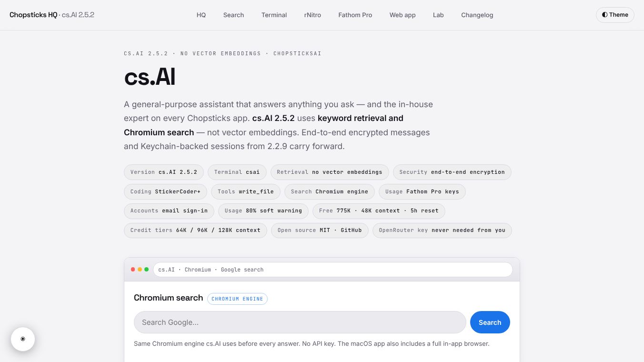Click the CS.AI 2.5.2 · NO VECTOR EMBEDDINGS eyebrow text
This screenshot has height=362, width=644.
coord(222,53)
